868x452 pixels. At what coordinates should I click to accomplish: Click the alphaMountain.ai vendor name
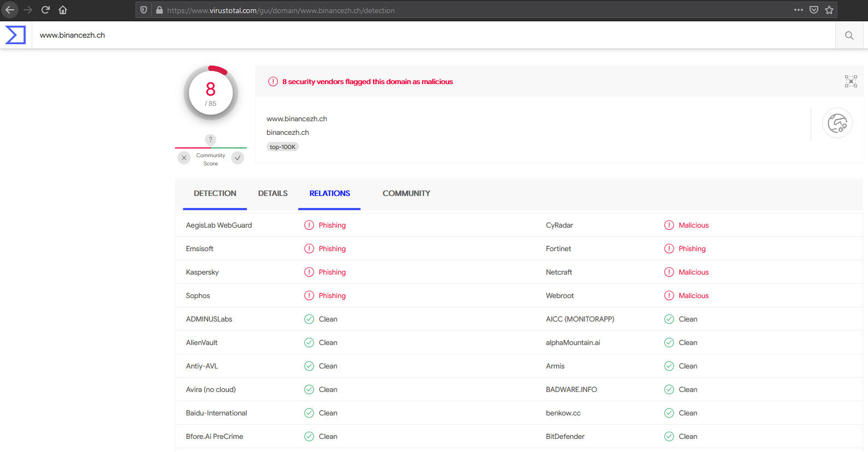[x=573, y=342]
